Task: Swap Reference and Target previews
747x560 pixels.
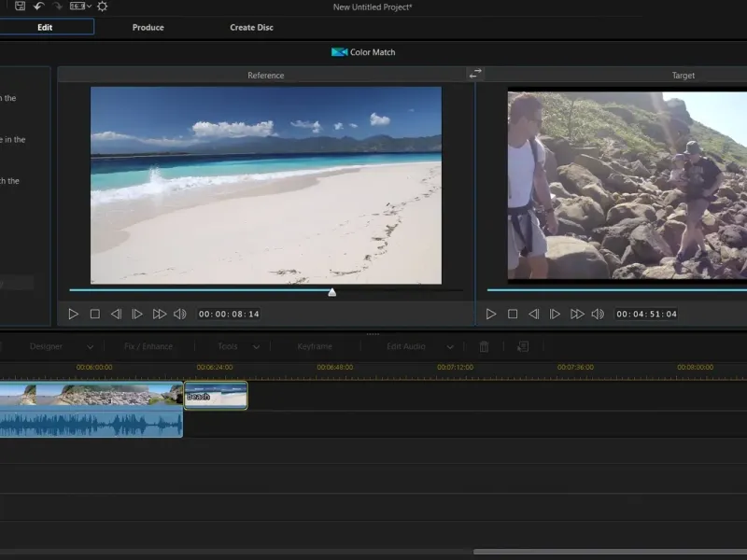Action: (475, 73)
